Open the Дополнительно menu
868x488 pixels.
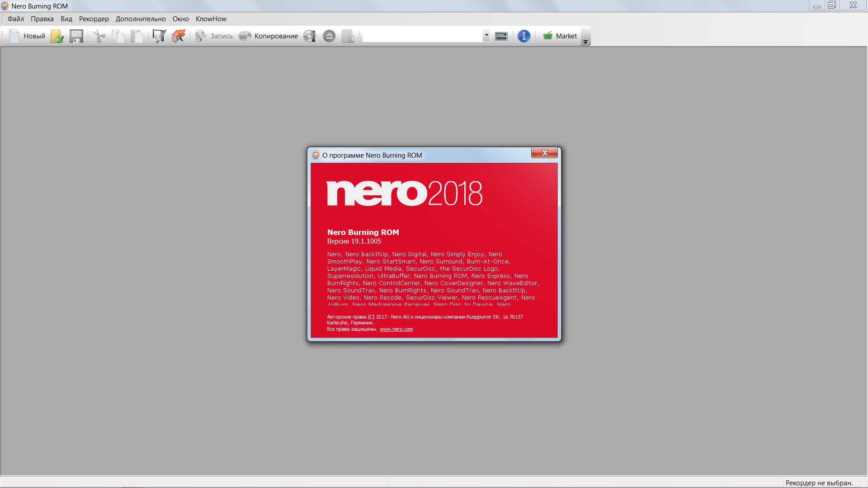click(x=141, y=19)
